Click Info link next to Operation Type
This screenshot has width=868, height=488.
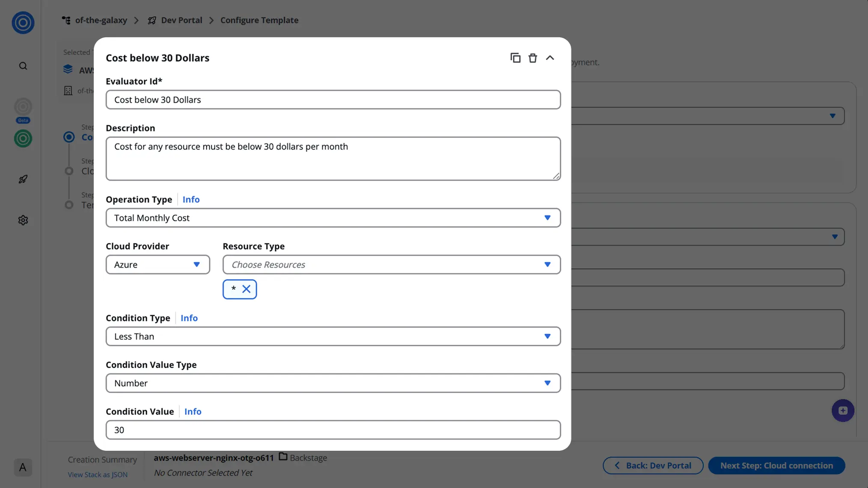point(191,199)
